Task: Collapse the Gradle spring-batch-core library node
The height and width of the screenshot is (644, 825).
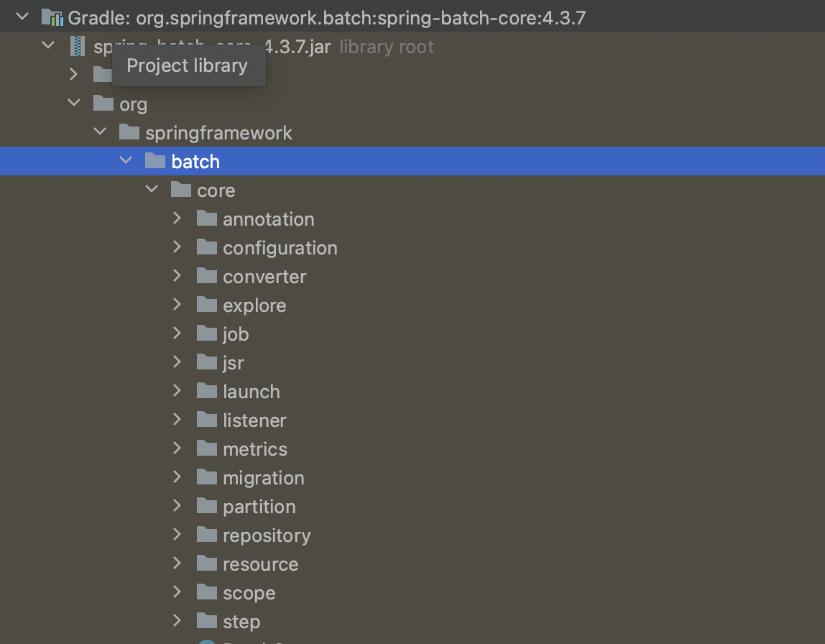Action: pos(22,17)
